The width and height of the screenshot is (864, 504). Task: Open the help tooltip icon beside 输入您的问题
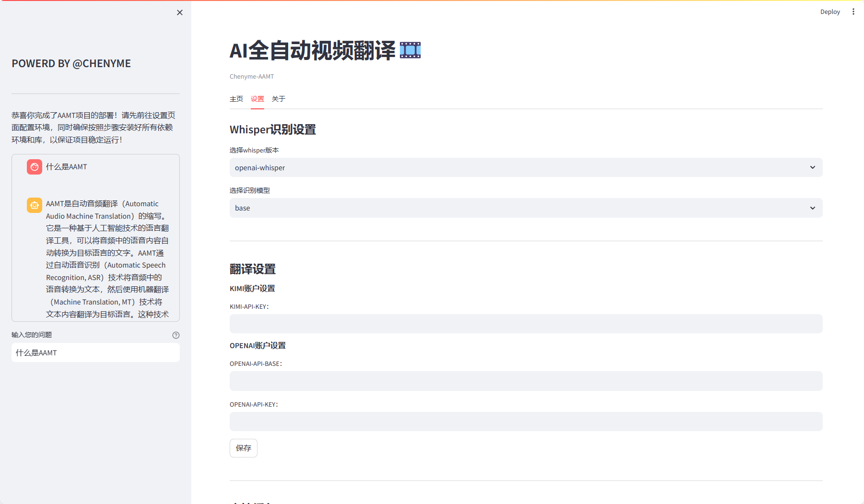point(176,335)
